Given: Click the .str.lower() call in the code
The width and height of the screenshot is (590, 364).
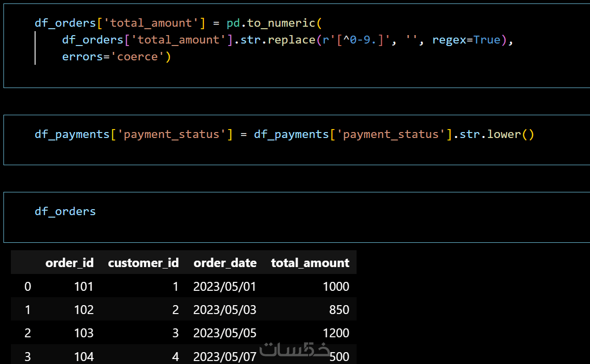Looking at the screenshot, I should point(493,135).
